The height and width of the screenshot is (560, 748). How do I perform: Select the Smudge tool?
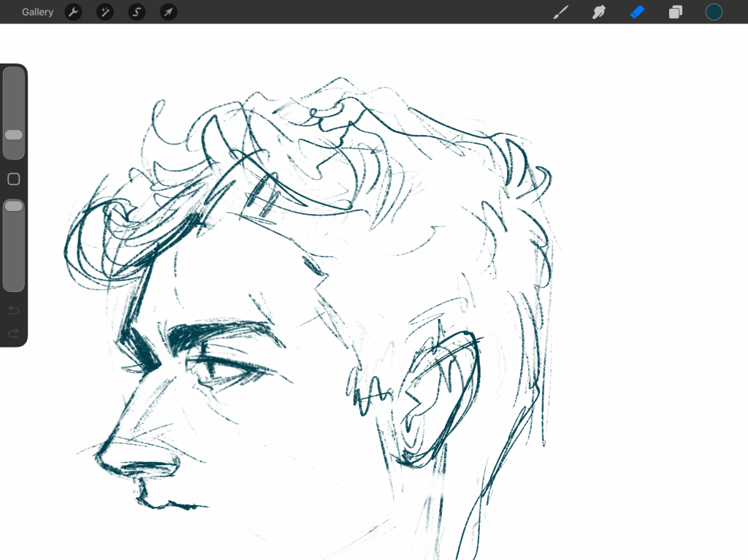coord(599,12)
